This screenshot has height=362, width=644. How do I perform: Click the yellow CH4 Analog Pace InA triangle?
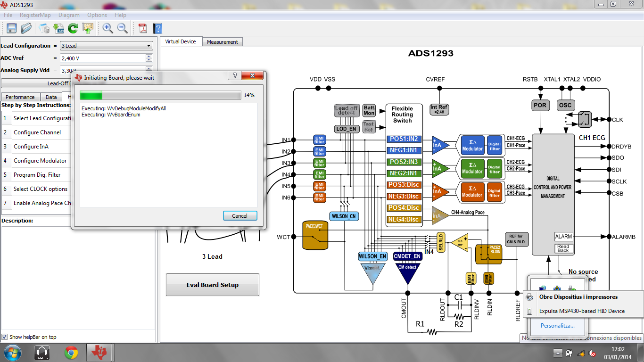[x=440, y=215]
